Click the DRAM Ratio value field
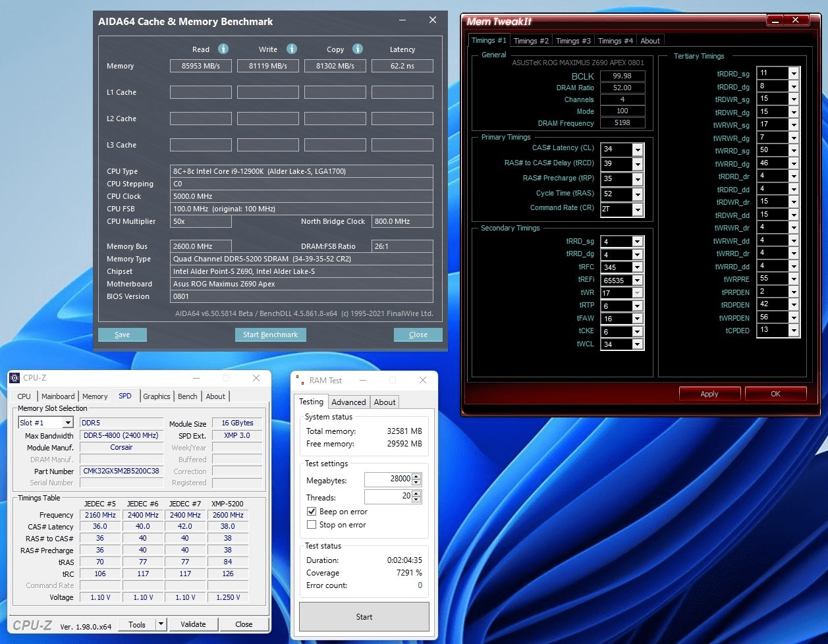 622,88
